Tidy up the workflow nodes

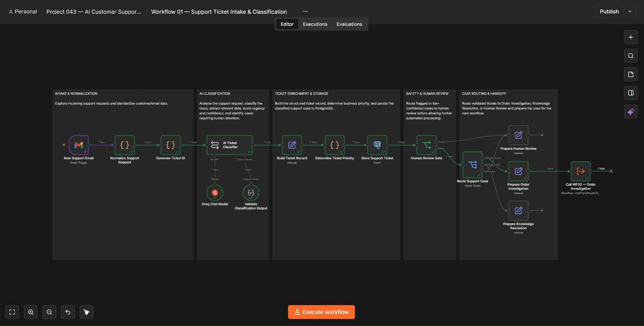pos(87,312)
